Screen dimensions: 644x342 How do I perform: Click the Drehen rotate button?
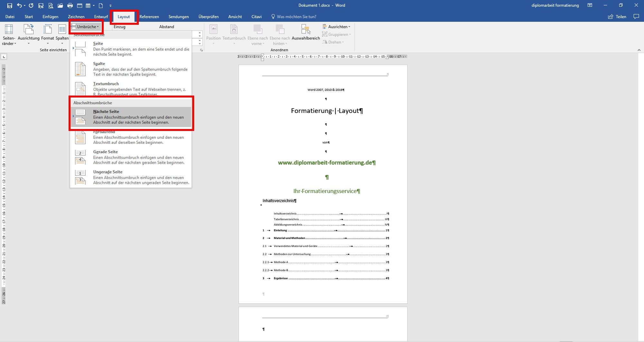click(333, 42)
